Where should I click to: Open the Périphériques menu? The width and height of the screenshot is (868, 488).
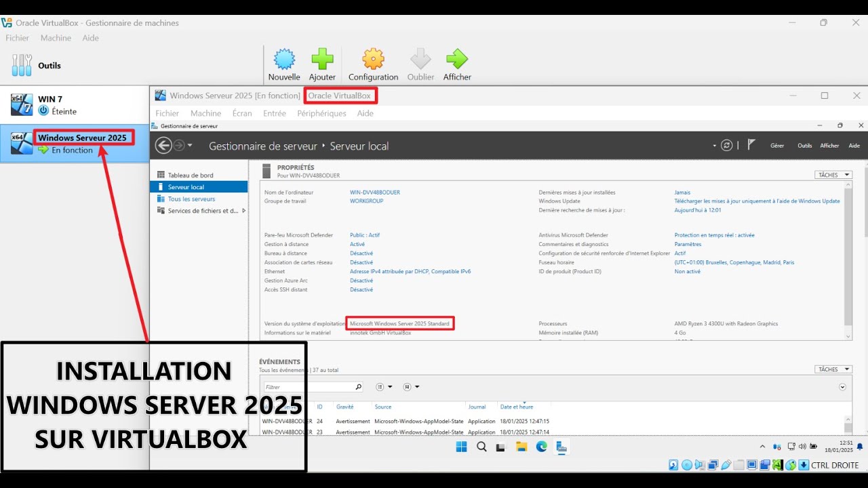tap(321, 113)
